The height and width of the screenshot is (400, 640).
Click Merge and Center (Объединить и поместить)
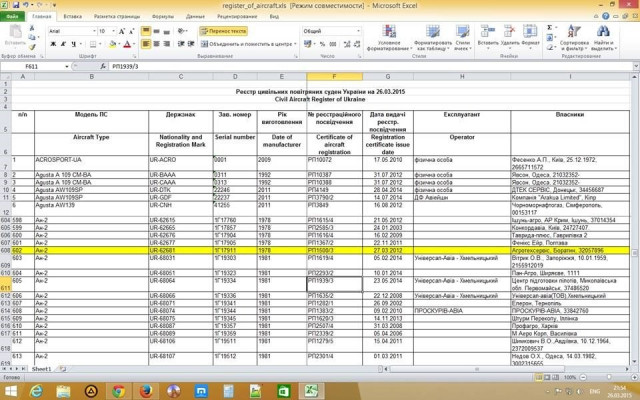pos(250,44)
